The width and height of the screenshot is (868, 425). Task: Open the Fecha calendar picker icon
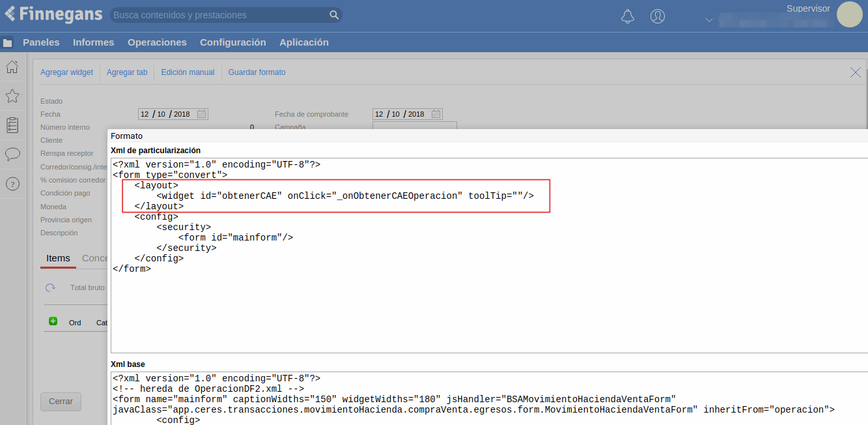click(202, 114)
